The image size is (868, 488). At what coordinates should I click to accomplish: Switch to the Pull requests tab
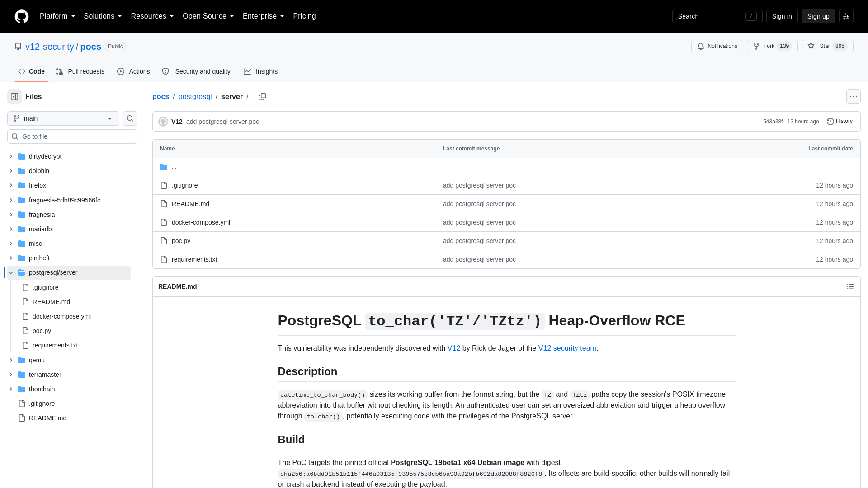click(80, 71)
